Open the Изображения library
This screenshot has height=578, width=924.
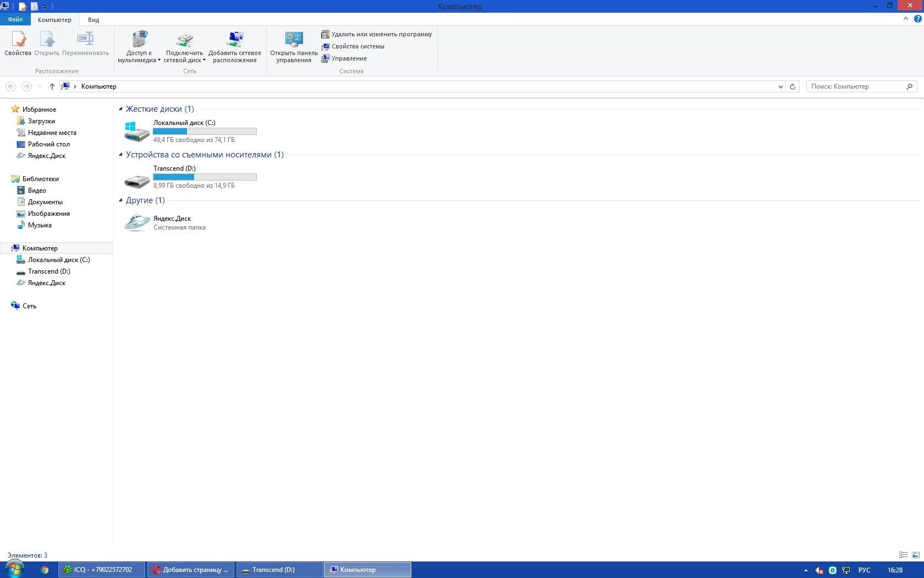[x=49, y=214]
